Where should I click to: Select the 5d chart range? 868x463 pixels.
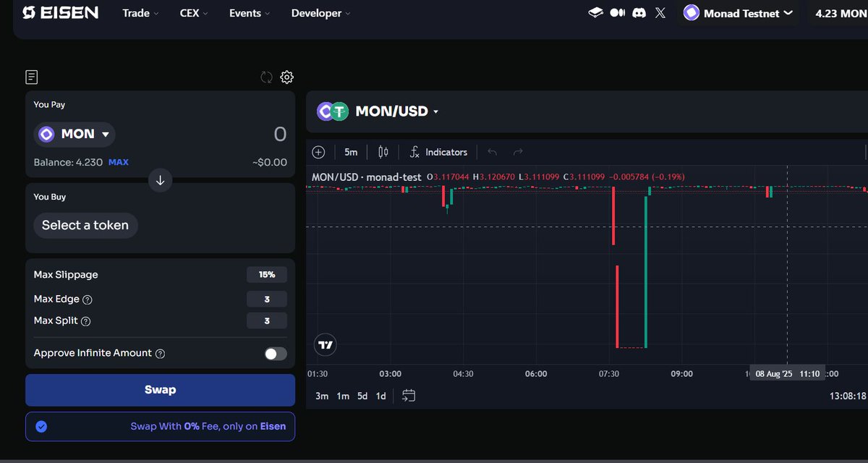tap(362, 396)
